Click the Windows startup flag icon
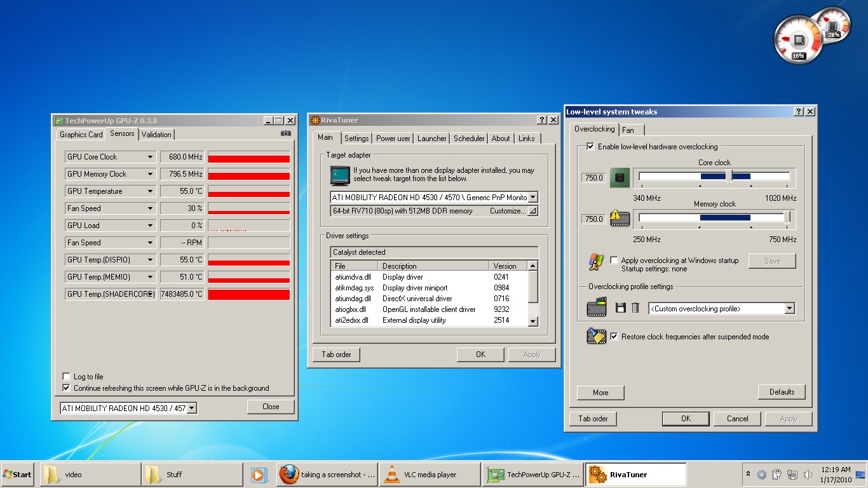This screenshot has height=488, width=868. [596, 261]
